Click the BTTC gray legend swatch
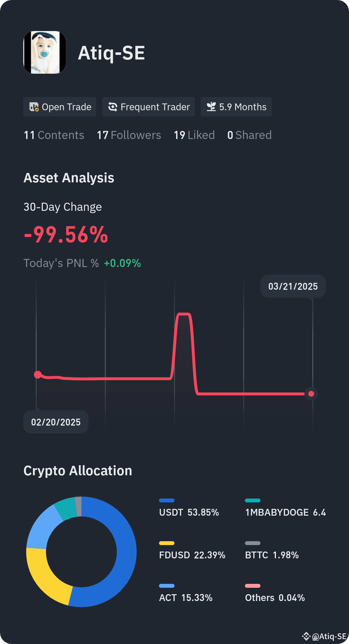The width and height of the screenshot is (349, 644). pos(253,543)
